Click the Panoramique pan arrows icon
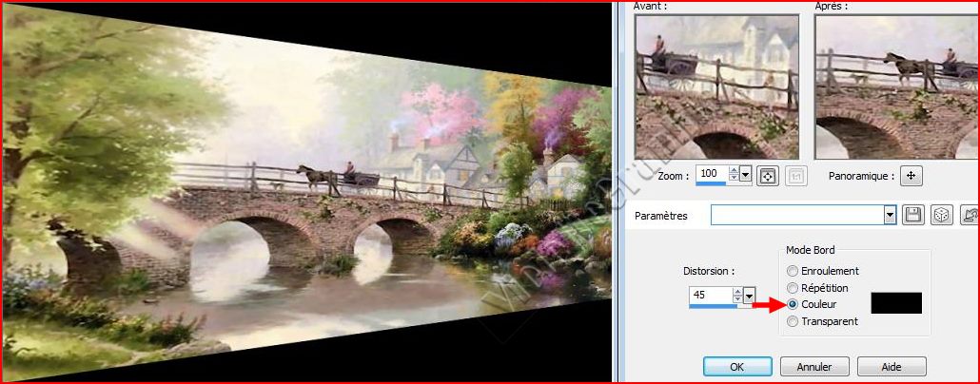The height and width of the screenshot is (384, 980). [911, 176]
